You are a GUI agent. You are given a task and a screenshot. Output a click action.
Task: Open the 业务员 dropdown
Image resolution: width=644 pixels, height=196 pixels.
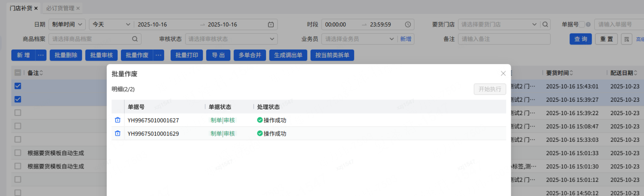pyautogui.click(x=359, y=39)
